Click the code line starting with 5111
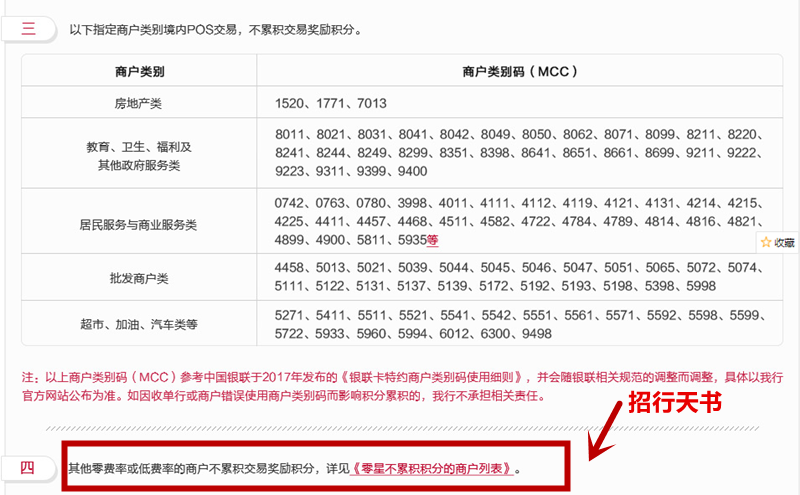 coord(495,286)
